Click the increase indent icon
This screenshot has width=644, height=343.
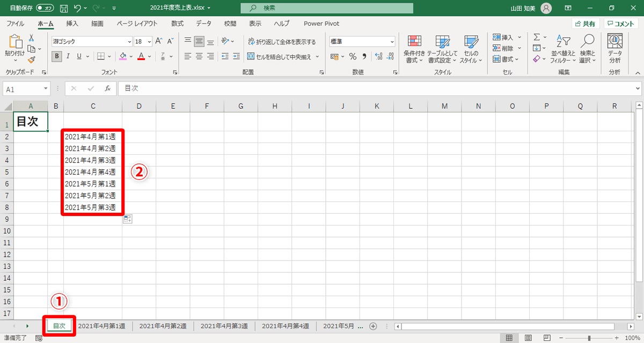236,56
